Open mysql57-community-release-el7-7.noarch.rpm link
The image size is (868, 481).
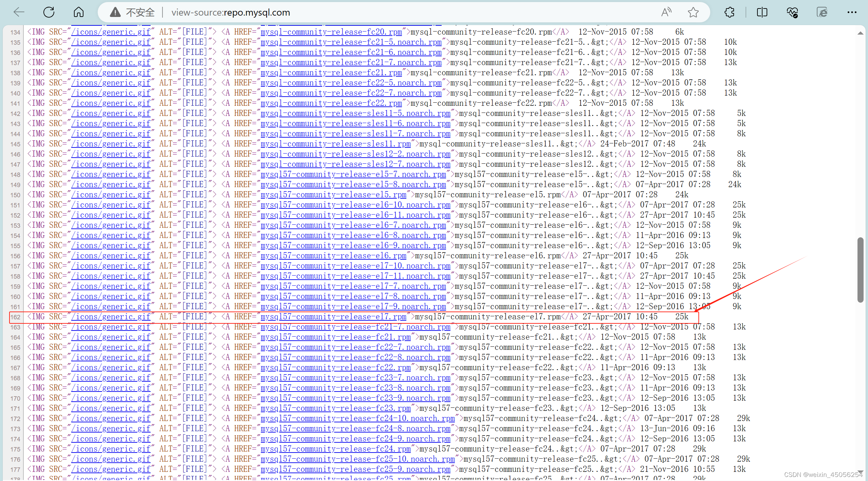point(353,286)
